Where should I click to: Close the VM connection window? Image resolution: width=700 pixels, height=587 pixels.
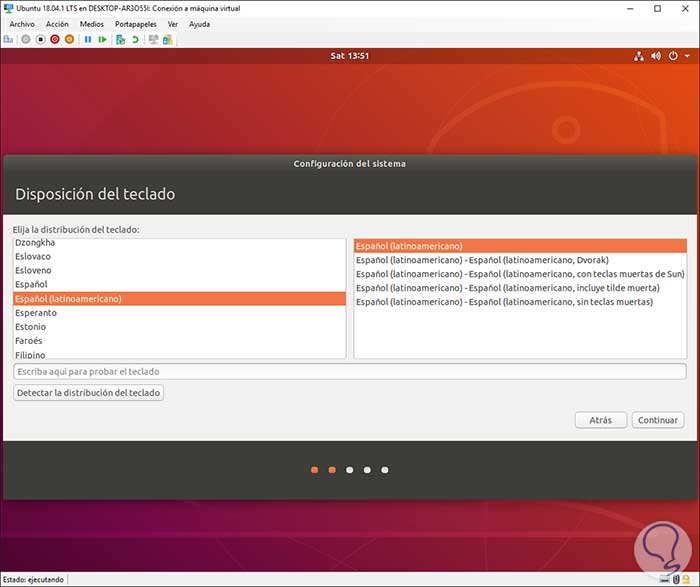(x=685, y=8)
